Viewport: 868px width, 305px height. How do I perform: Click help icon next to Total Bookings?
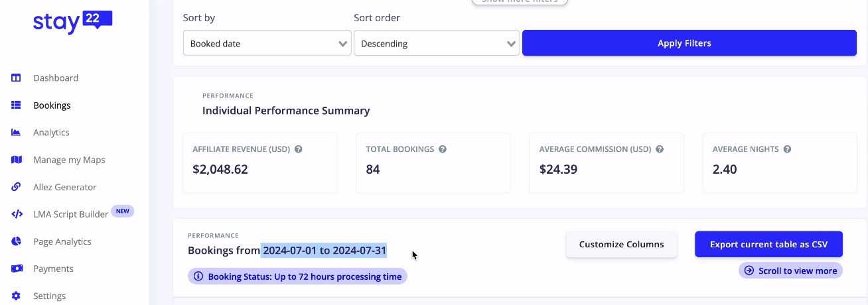(443, 149)
